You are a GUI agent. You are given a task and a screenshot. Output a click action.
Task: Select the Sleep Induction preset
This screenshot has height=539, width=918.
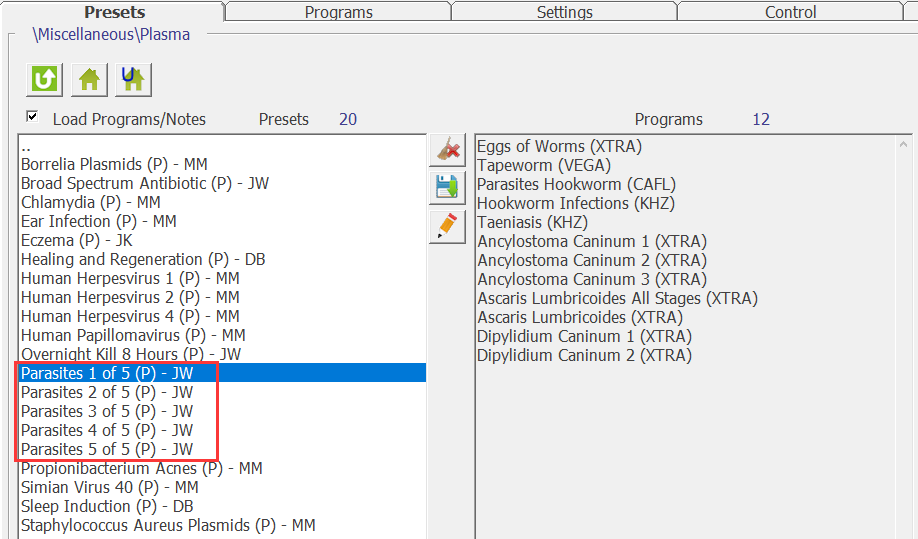coord(107,507)
